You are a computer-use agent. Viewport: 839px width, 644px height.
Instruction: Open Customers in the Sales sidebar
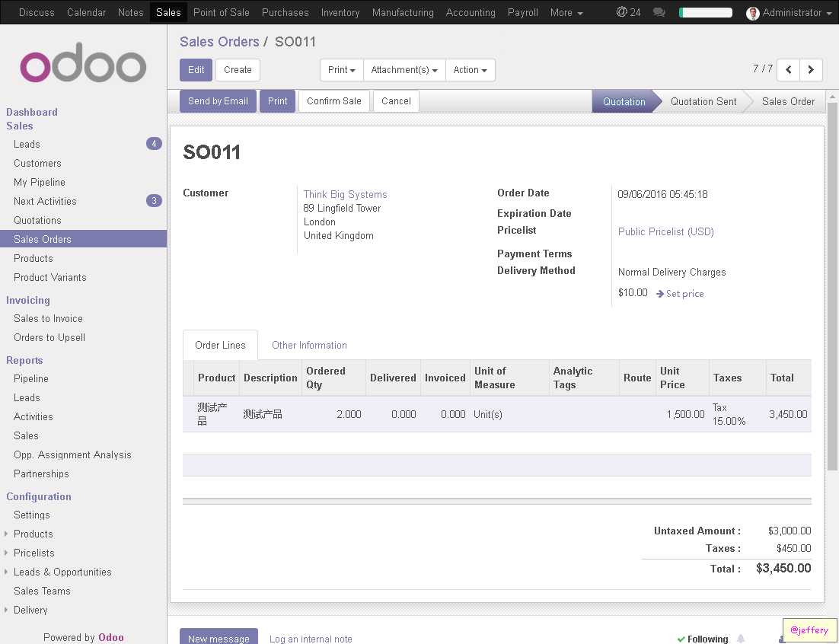click(x=37, y=163)
